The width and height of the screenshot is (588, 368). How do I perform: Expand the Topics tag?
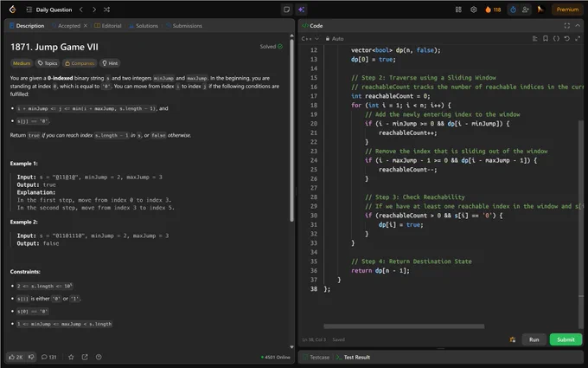click(48, 63)
